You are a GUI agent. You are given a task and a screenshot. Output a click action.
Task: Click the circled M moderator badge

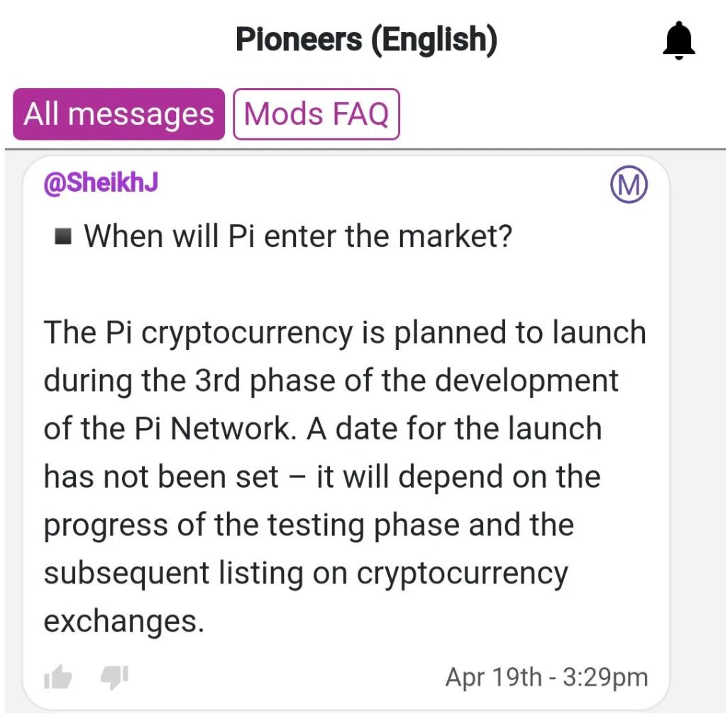[x=629, y=185]
